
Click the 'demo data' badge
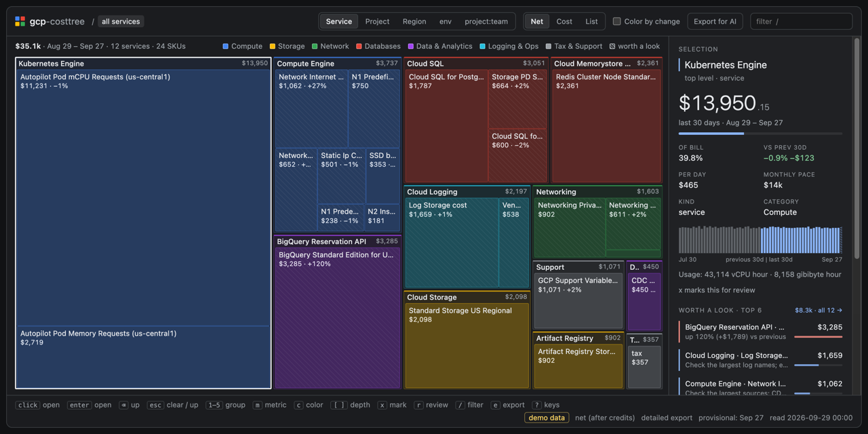(x=547, y=418)
